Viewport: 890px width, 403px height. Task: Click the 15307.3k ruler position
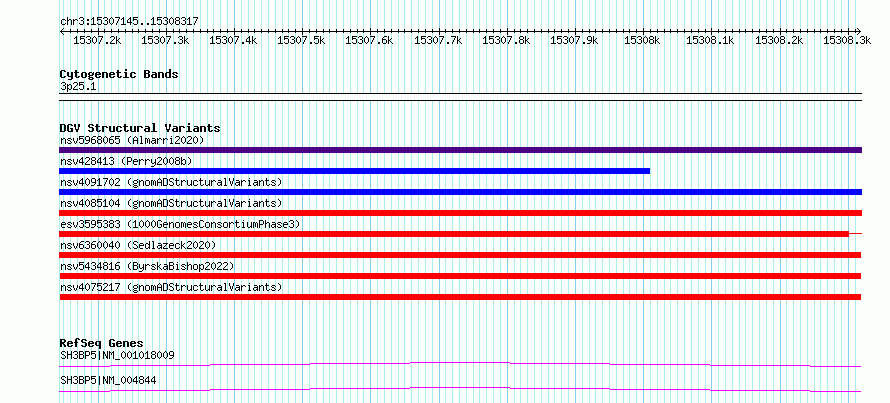tap(165, 40)
